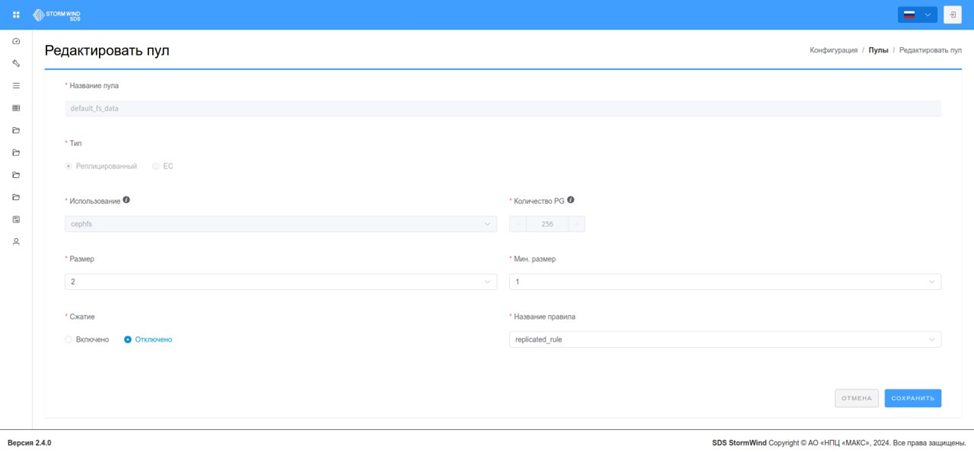
Task: Decrease PG count with minus button
Action: click(x=517, y=224)
